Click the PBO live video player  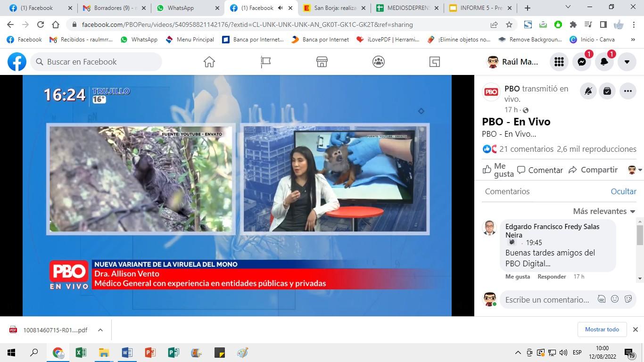click(x=237, y=196)
